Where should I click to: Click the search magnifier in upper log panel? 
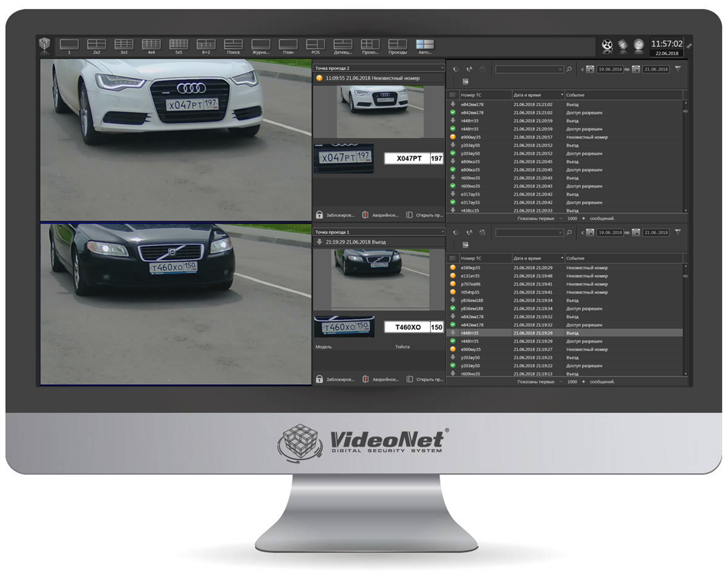(569, 69)
